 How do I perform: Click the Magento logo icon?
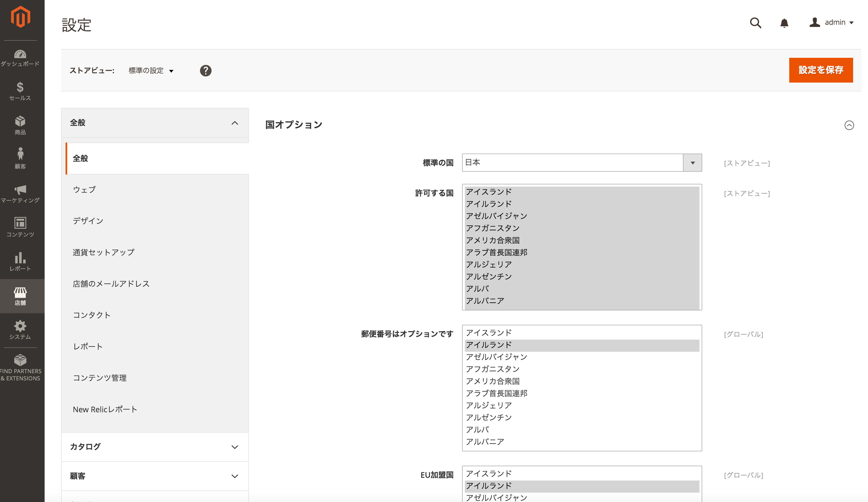[21, 17]
